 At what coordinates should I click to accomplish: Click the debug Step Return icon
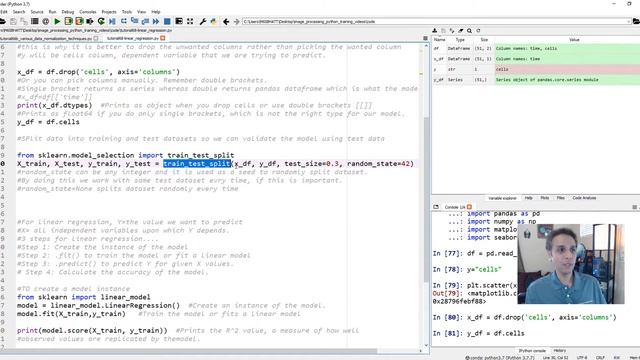coord(145,21)
